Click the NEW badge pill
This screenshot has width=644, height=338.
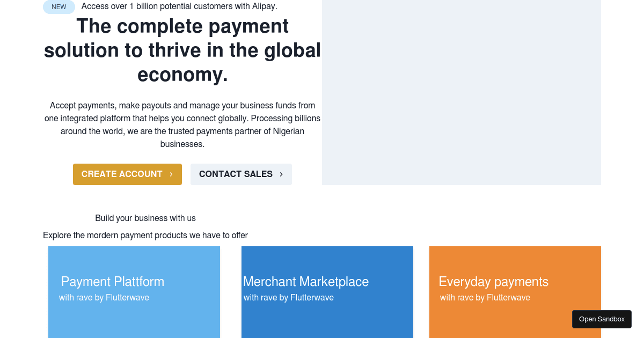pos(59,7)
